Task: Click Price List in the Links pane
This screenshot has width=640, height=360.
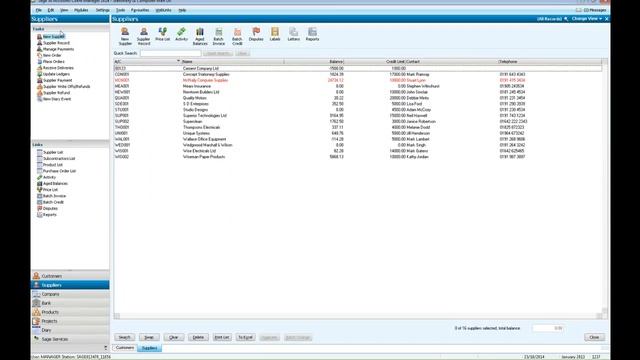Action: pos(47,189)
